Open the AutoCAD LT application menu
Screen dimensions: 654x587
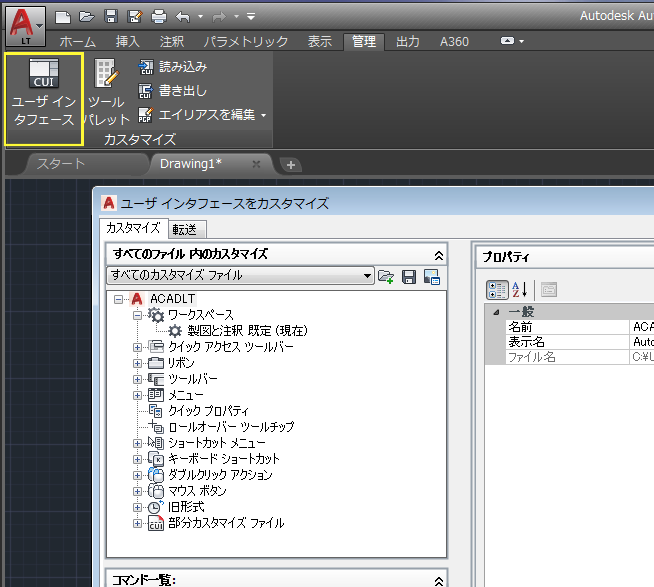(x=25, y=26)
